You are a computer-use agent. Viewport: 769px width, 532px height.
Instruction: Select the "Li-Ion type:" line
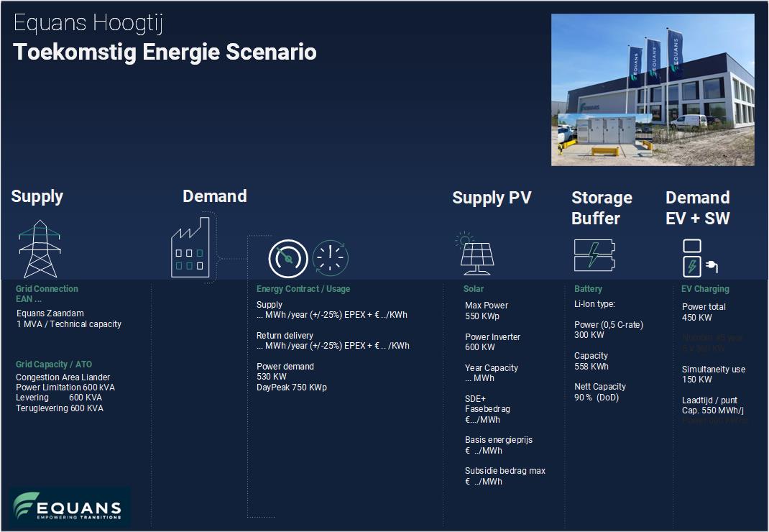click(x=594, y=304)
